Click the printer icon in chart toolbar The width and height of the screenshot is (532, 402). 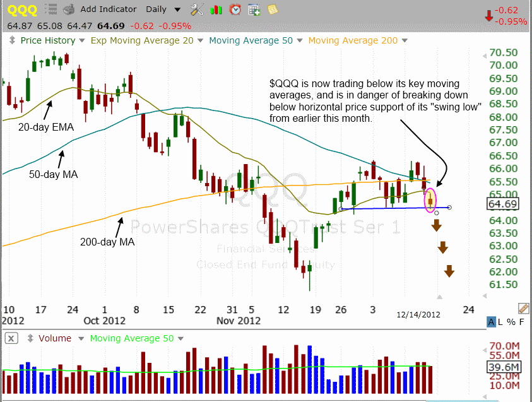pyautogui.click(x=69, y=9)
